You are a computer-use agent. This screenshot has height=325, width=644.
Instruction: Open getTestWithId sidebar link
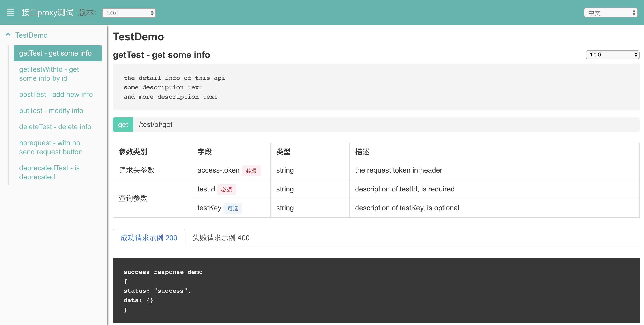click(49, 74)
